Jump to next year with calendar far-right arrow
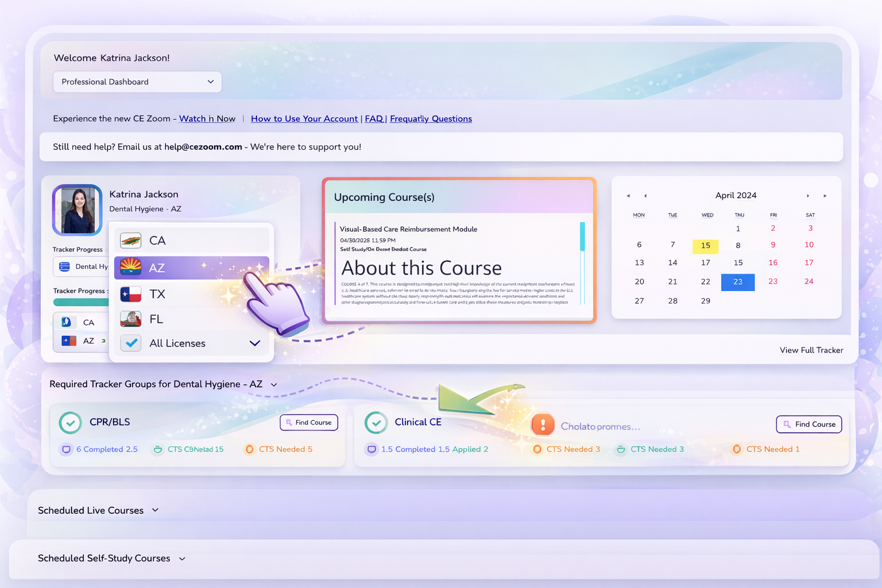882x588 pixels. tap(825, 196)
